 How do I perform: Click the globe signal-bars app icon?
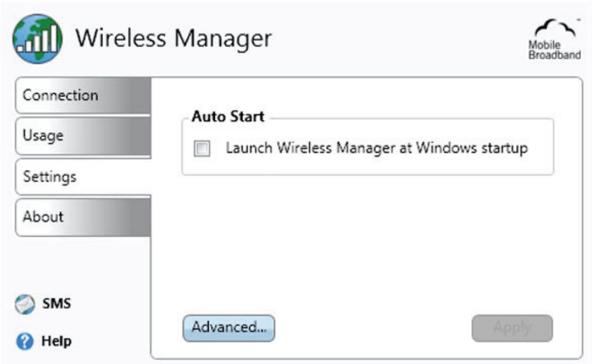point(37,39)
